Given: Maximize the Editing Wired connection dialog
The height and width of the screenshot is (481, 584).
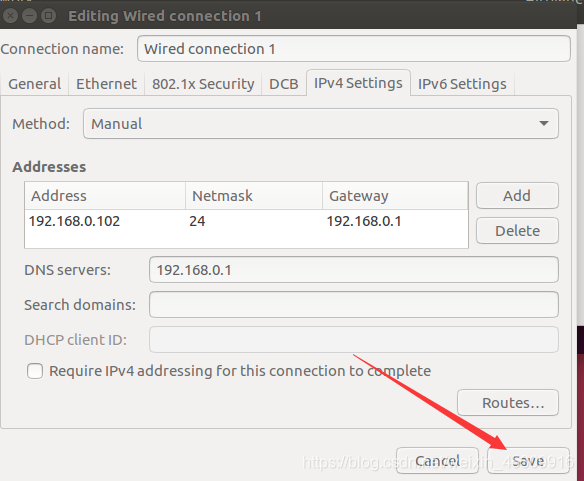Looking at the screenshot, I should click(48, 16).
